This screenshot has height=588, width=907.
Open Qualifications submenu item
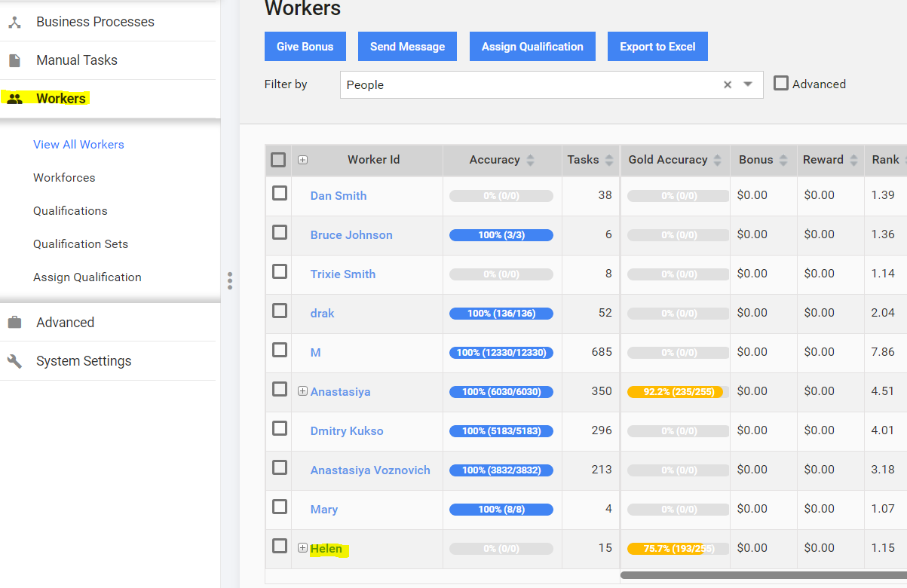70,211
